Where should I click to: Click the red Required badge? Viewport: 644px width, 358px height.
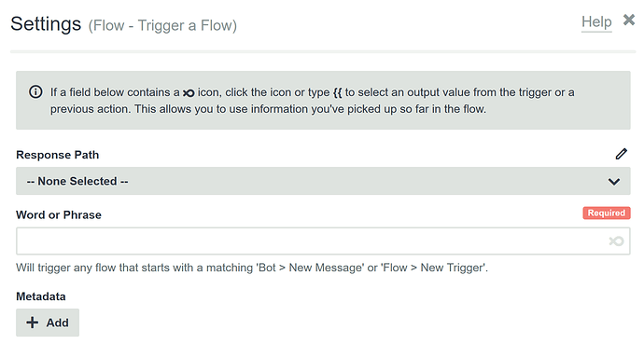(x=607, y=213)
